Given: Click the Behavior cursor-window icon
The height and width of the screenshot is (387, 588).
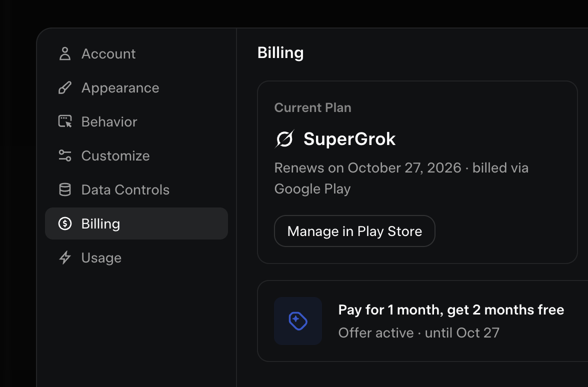Looking at the screenshot, I should 65,121.
